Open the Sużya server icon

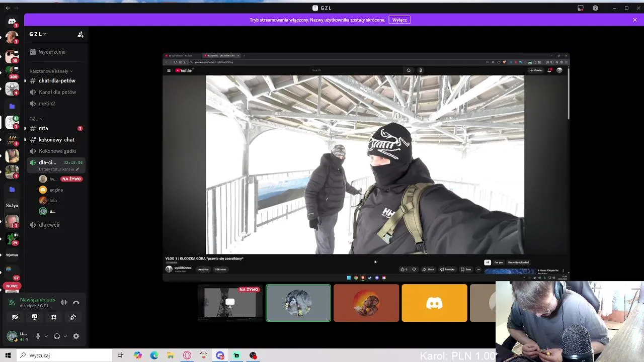click(12, 205)
